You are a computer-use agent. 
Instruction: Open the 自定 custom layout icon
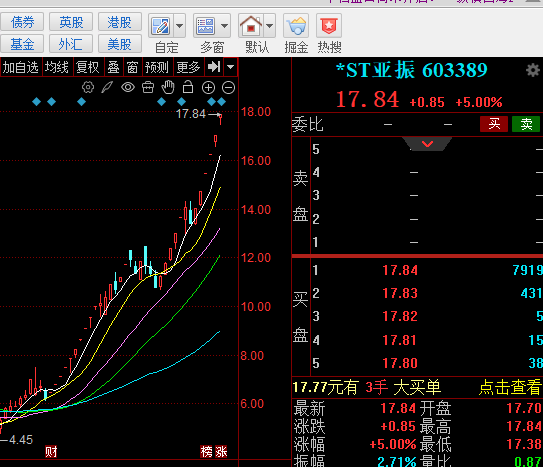tap(161, 26)
